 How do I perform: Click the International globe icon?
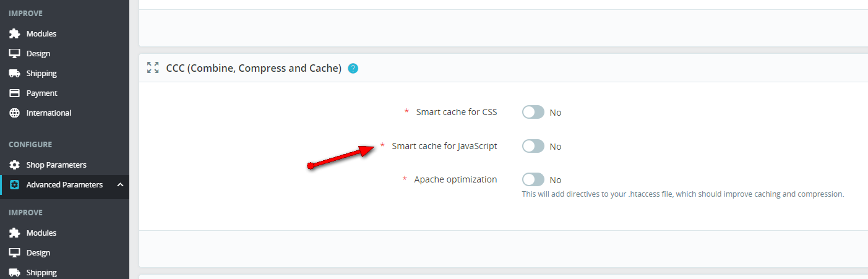click(15, 113)
